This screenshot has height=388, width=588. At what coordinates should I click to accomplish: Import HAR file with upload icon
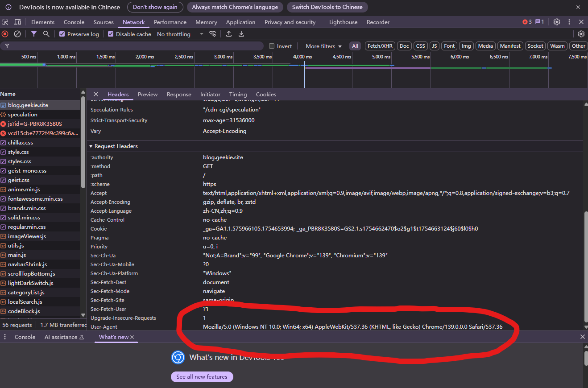tap(229, 34)
